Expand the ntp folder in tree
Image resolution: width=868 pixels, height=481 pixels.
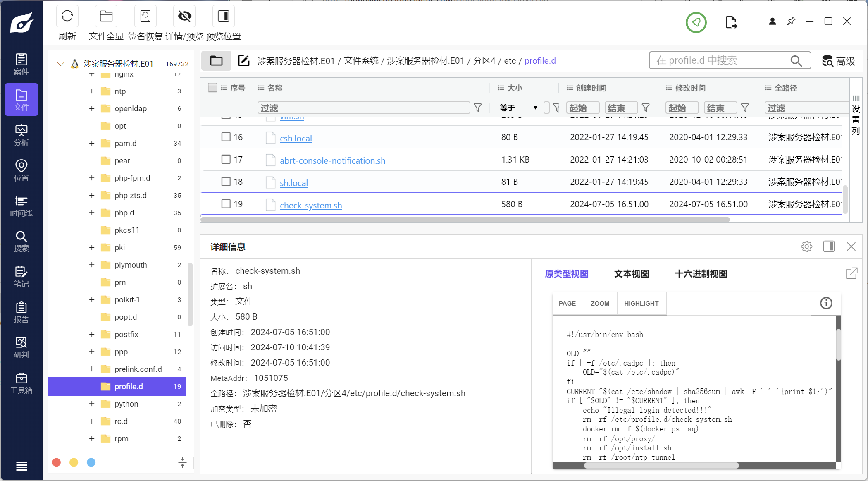point(92,91)
